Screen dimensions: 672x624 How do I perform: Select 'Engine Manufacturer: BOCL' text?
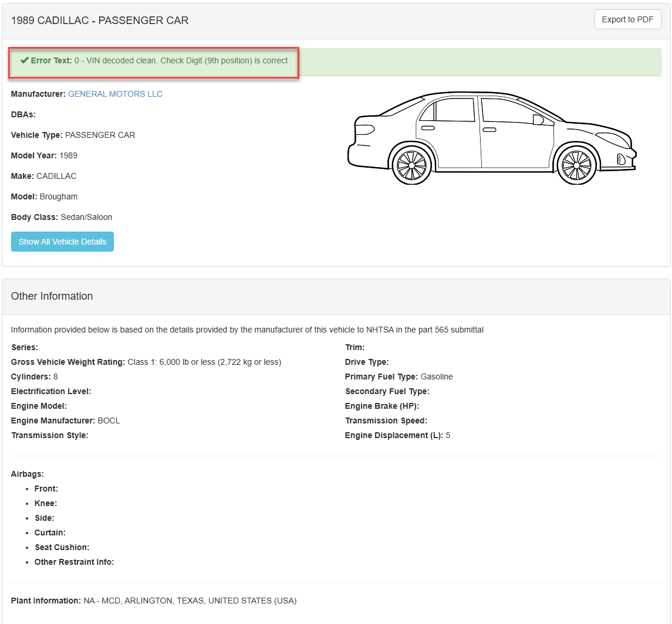(66, 421)
